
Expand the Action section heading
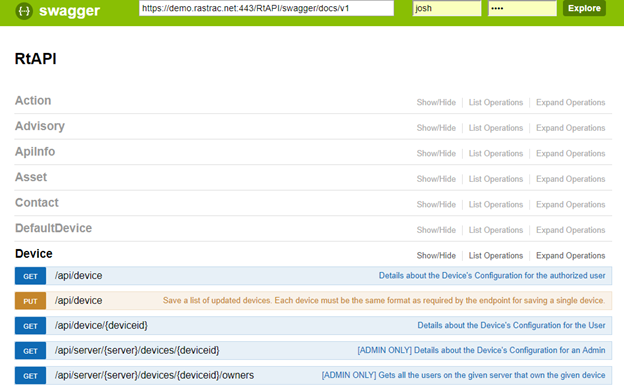point(33,101)
